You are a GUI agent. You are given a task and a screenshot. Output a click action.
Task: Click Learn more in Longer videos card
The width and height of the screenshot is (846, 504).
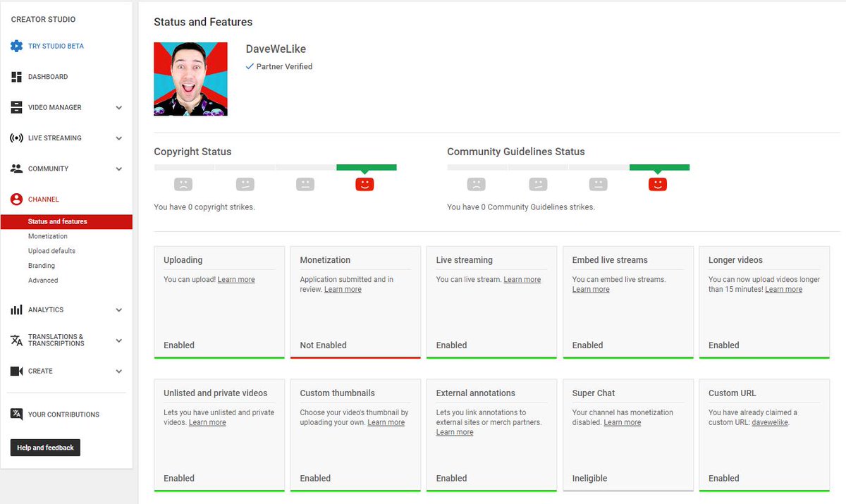coord(783,290)
